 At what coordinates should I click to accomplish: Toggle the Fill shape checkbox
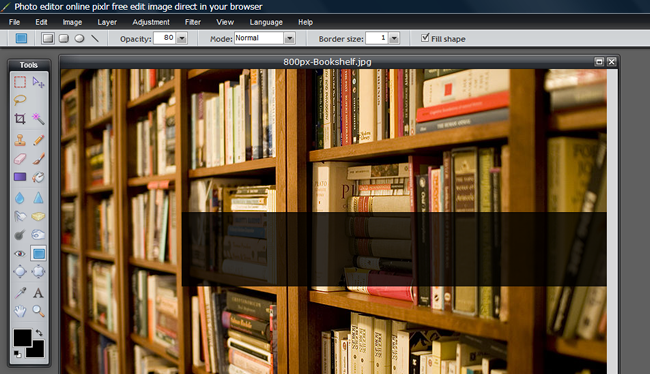[425, 38]
